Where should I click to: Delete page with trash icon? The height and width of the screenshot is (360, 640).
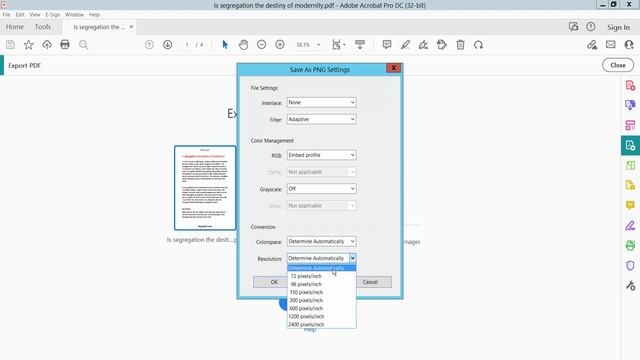460,44
